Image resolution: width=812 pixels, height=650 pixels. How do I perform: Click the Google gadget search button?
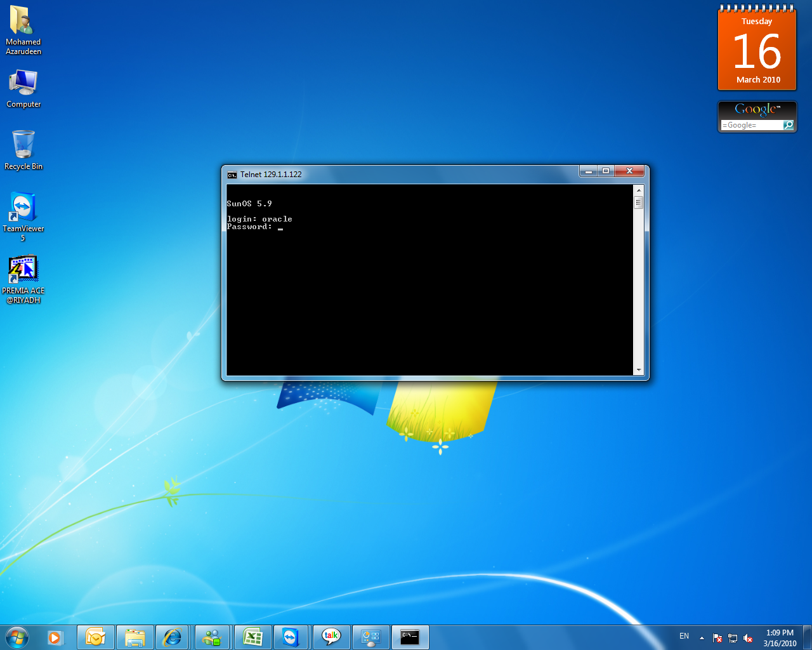[x=789, y=126]
